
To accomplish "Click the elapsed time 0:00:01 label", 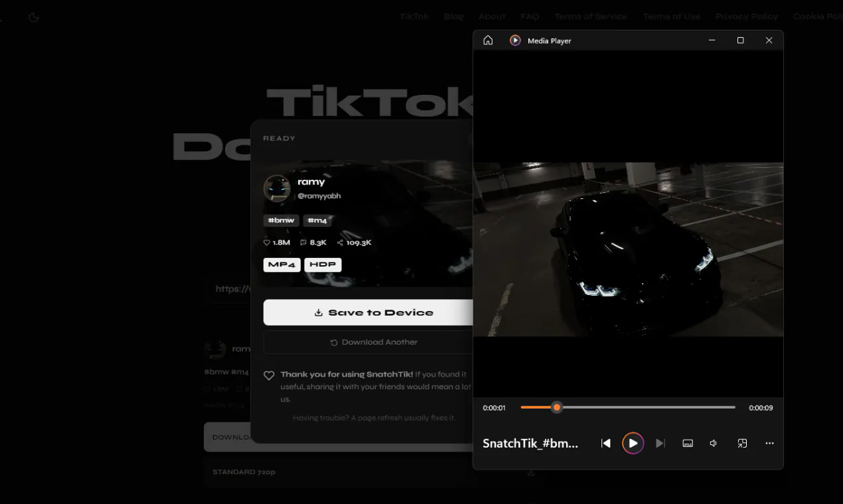I will coord(494,408).
